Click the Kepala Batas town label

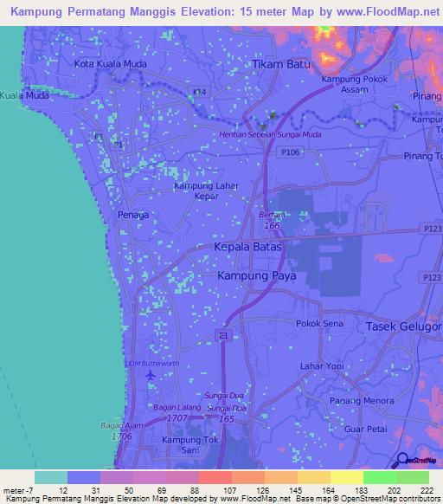[247, 247]
